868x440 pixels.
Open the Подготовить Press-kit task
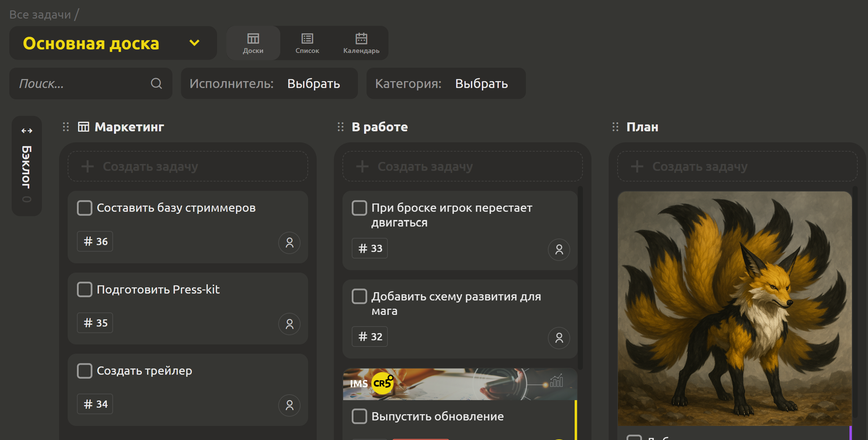158,289
